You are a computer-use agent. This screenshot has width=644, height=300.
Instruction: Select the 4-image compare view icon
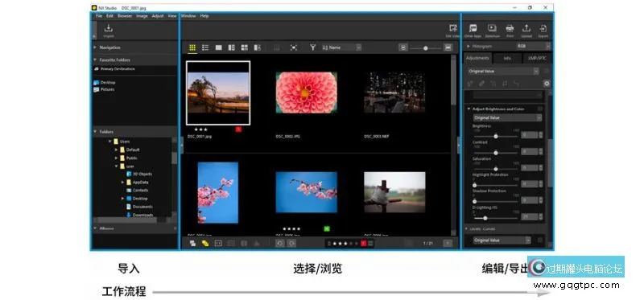(245, 47)
